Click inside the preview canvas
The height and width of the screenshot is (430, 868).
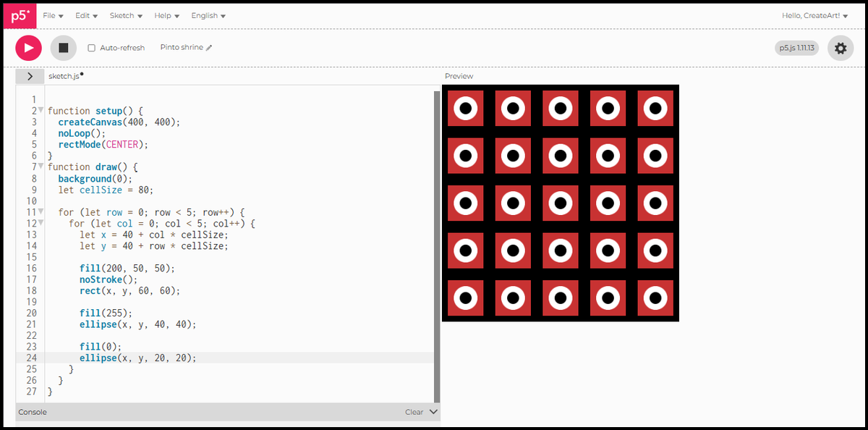(561, 203)
